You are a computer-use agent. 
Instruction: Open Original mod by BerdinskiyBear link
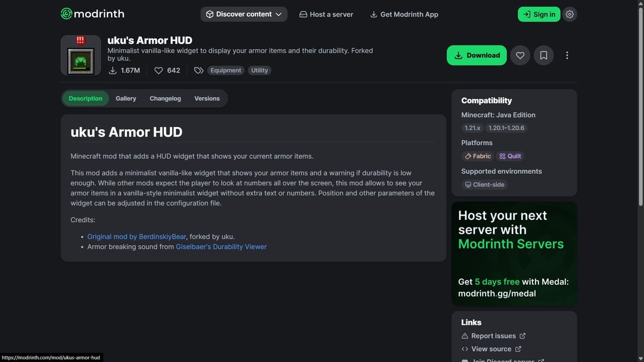(137, 237)
